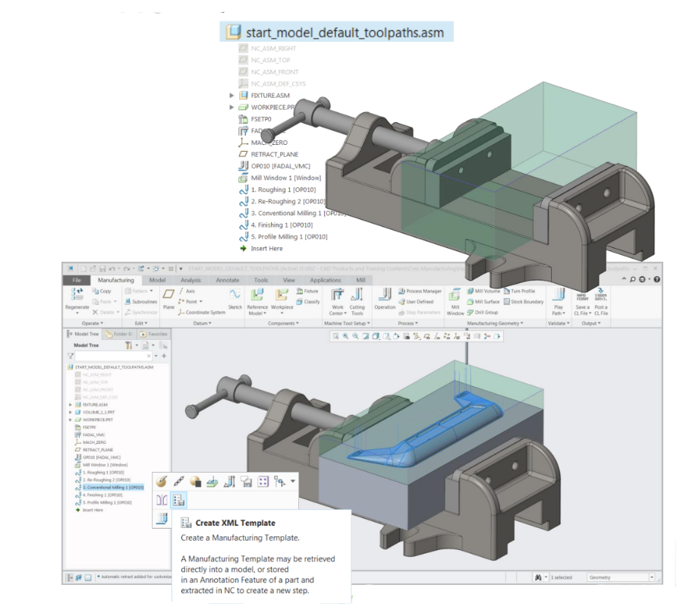
Task: Click the Drill Group button
Action: click(x=482, y=312)
